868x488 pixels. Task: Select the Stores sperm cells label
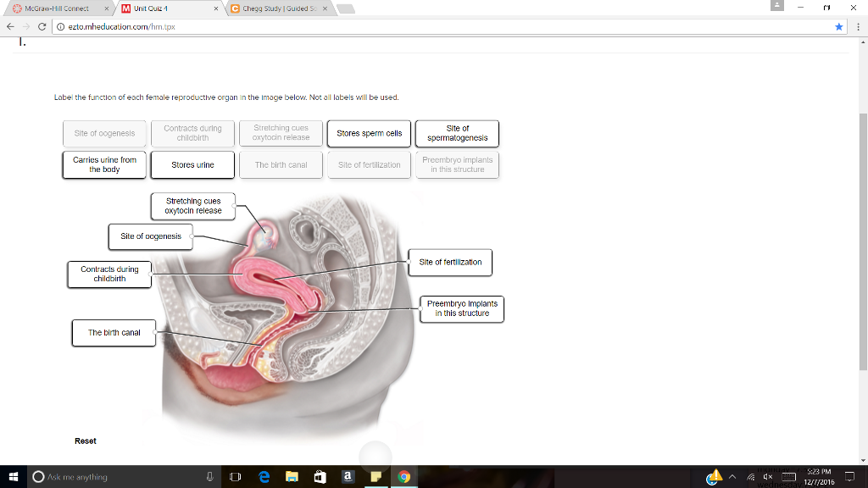pyautogui.click(x=369, y=133)
